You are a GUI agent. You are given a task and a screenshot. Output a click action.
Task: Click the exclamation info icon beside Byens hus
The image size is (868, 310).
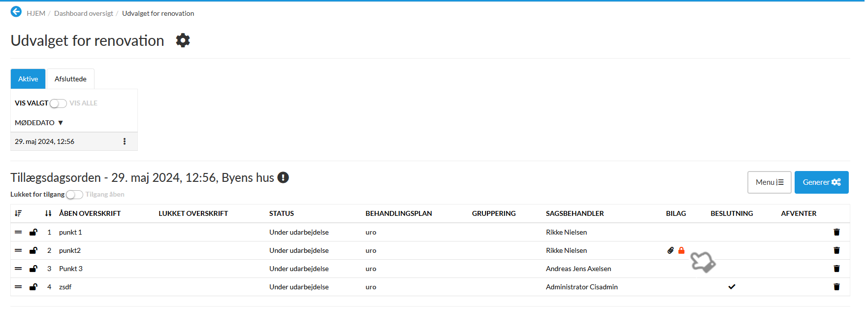[x=283, y=177]
